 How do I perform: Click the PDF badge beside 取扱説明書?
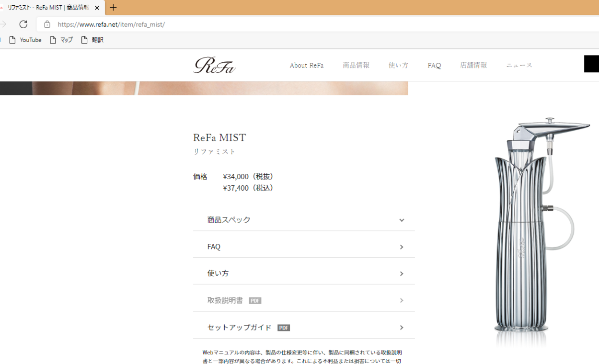coord(255,300)
